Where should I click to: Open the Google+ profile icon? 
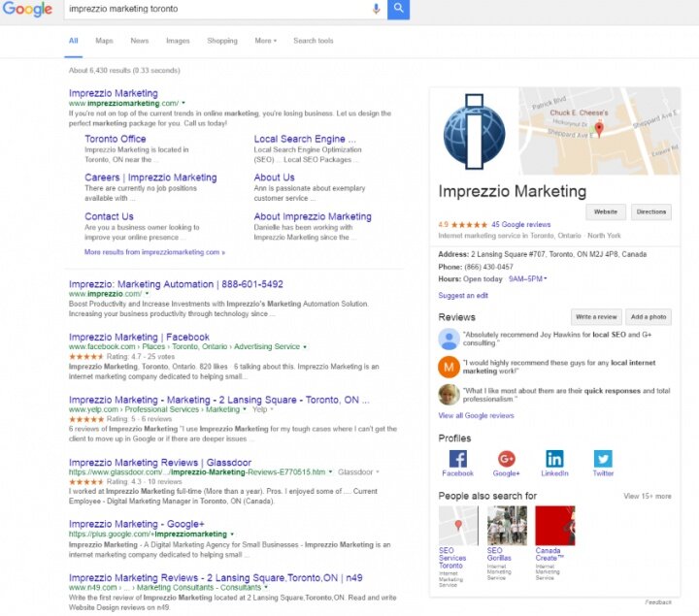pos(507,458)
